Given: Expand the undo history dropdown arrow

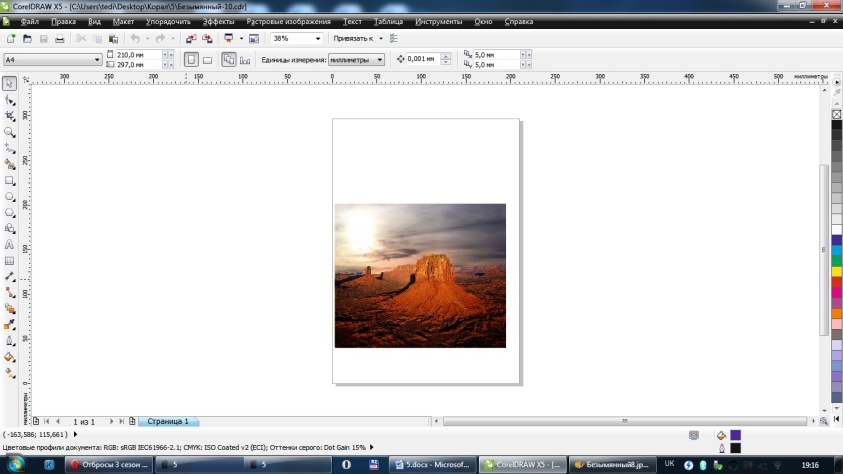Looking at the screenshot, I should pyautogui.click(x=147, y=39).
